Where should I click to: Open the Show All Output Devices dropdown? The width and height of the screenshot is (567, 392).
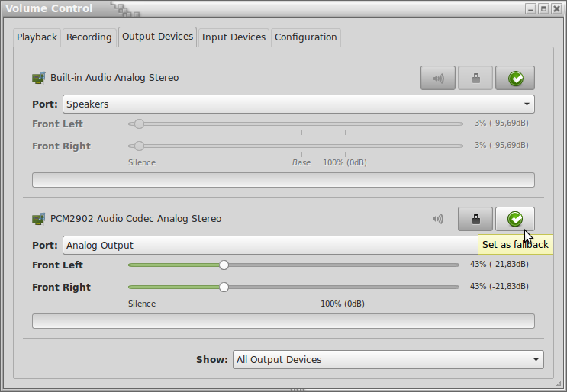coord(388,360)
